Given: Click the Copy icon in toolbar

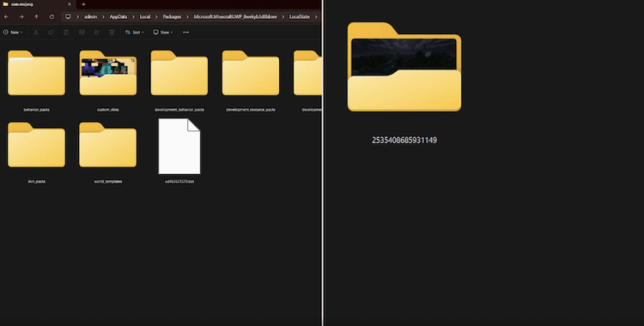Looking at the screenshot, I should (51, 32).
